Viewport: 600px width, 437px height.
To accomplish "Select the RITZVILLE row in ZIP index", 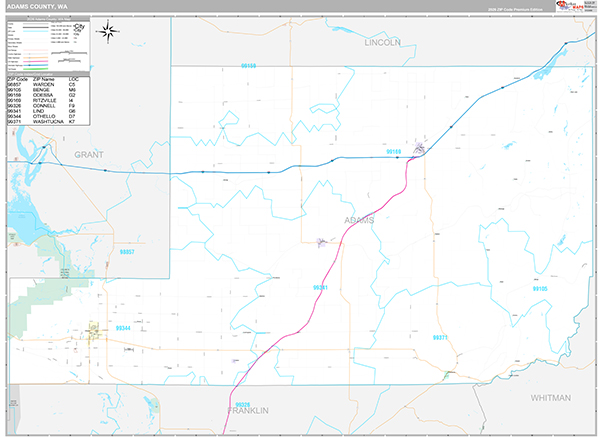I will pos(48,101).
